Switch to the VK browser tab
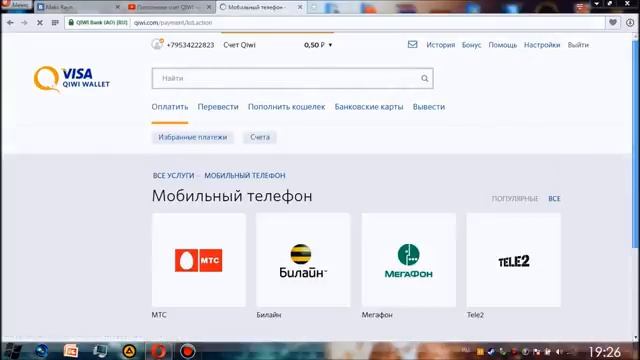Viewport: 640px width, 360px height. click(x=78, y=7)
